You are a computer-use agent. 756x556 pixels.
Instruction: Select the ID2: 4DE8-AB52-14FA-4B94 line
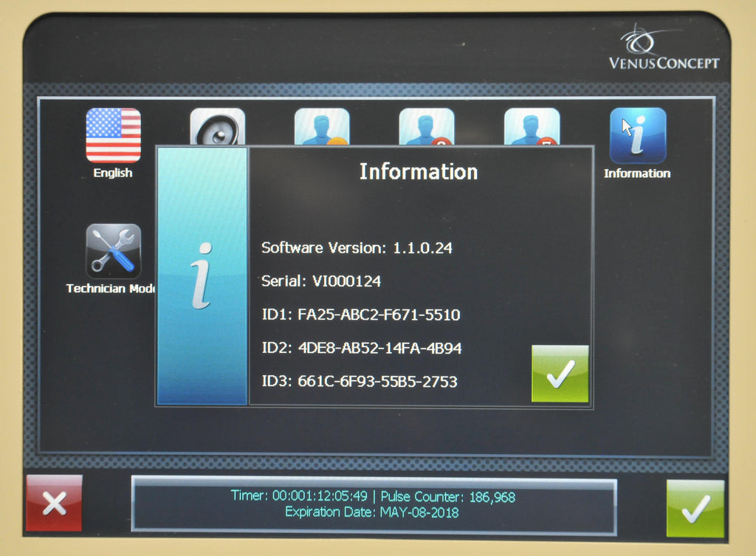coord(362,349)
